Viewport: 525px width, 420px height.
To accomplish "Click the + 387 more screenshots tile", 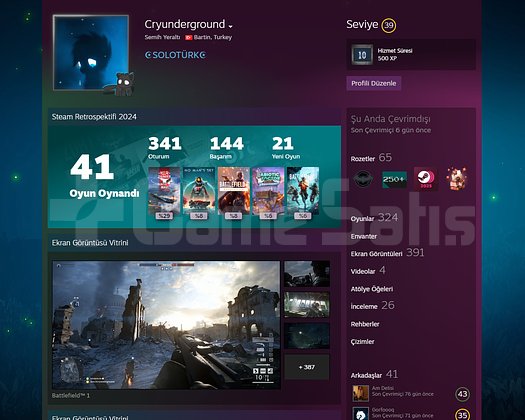I will coord(307,367).
